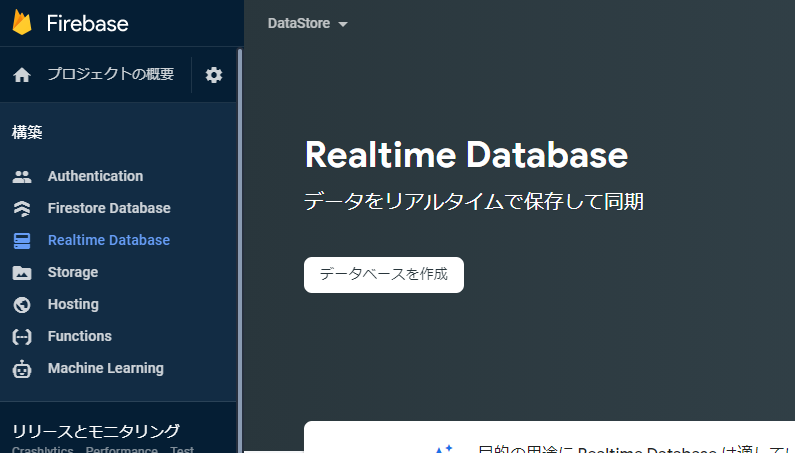Viewport: 795px width, 453px height.
Task: Click データをリアルタイムで保存して同期 subtitle text
Action: pos(474,201)
